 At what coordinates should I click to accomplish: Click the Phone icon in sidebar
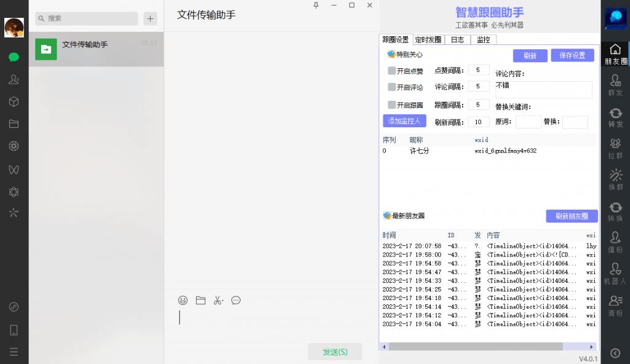point(14,330)
